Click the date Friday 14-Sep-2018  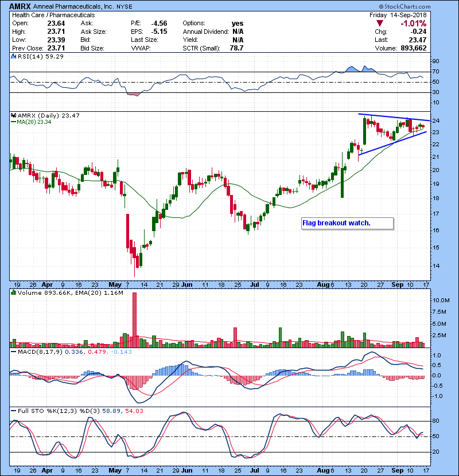coord(398,15)
